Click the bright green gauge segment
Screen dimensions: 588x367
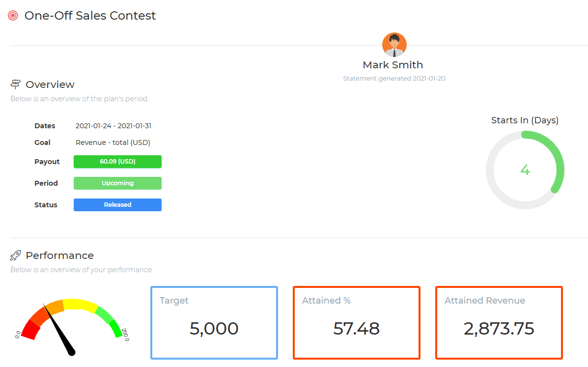pyautogui.click(x=115, y=327)
